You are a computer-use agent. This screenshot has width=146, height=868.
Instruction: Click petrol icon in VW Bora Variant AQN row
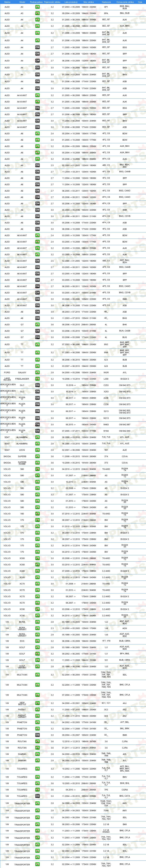37,628
